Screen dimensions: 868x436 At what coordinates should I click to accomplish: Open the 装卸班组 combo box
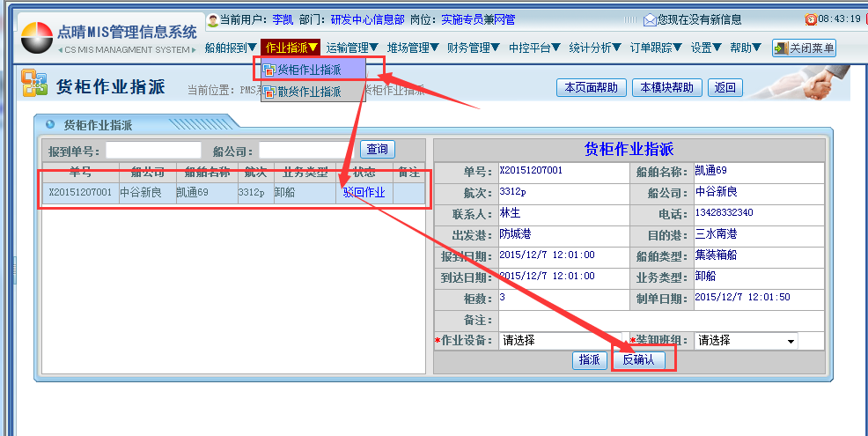coord(745,340)
